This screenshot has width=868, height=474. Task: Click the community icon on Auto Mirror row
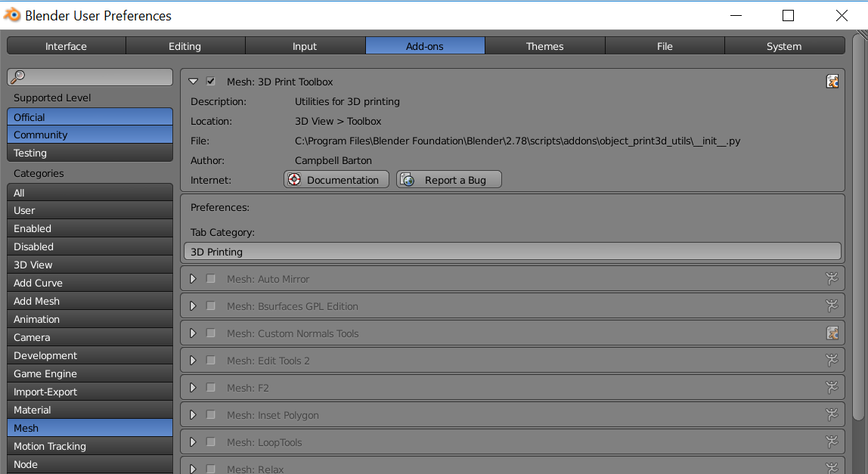(x=832, y=278)
